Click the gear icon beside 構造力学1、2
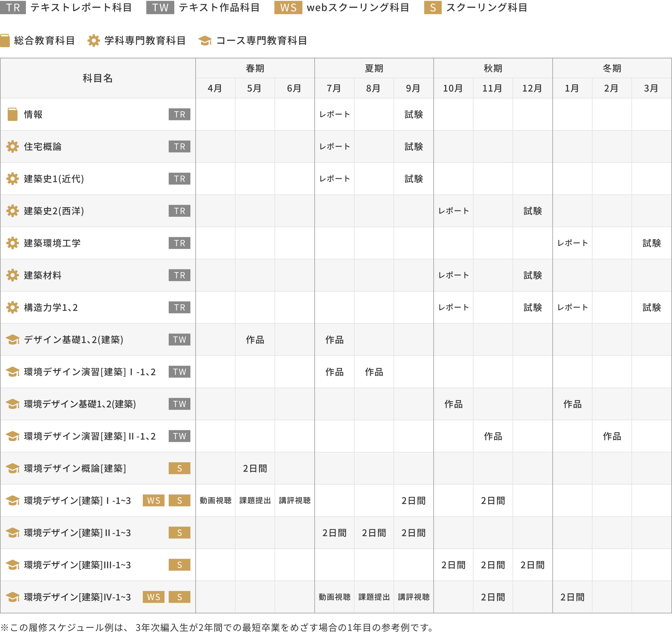 click(13, 307)
